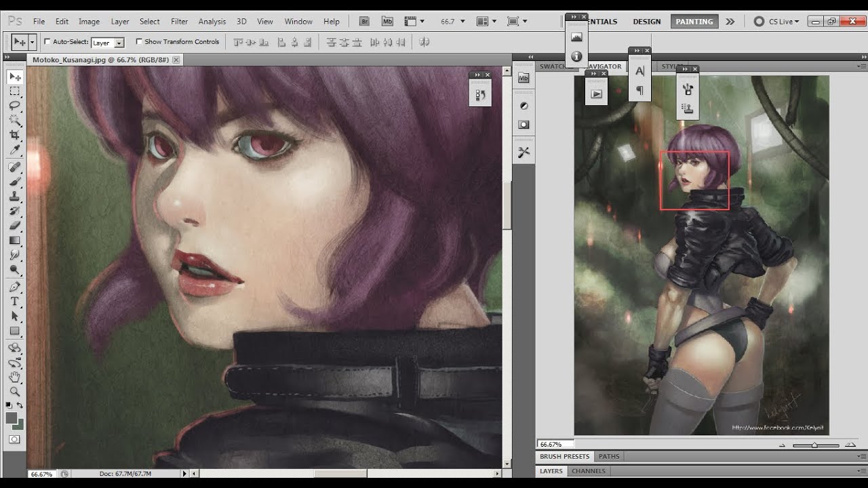This screenshot has width=868, height=488.
Task: Launch Mini Bridge from application bar
Action: tap(387, 22)
